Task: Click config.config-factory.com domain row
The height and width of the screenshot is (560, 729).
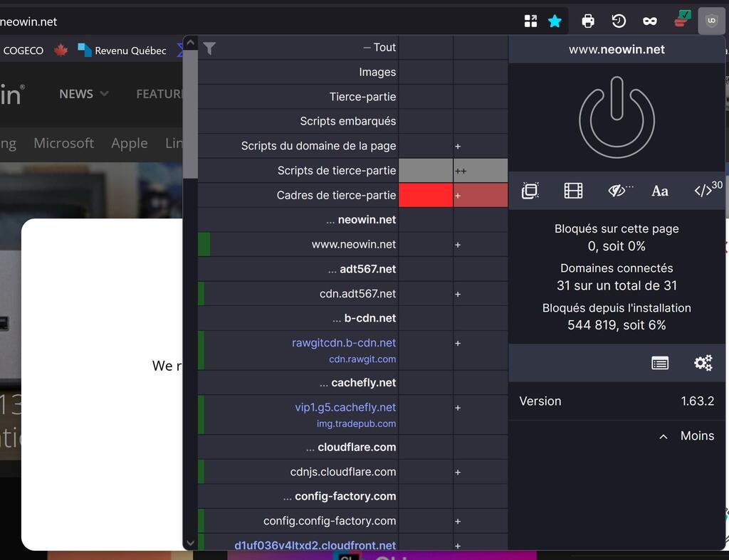Action: coord(298,522)
